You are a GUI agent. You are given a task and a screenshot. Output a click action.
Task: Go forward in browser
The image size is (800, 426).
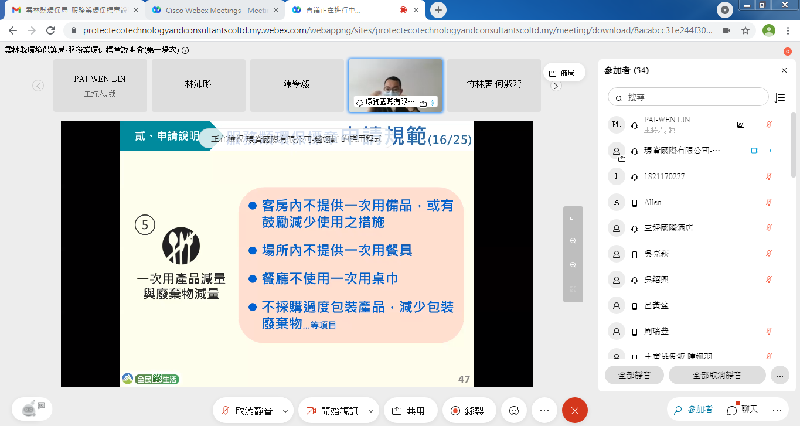coord(32,31)
